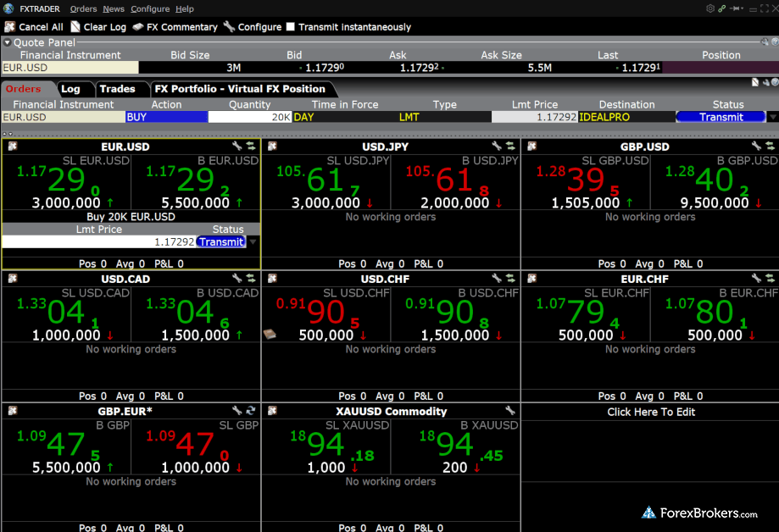Click the 'Click Here To Edit' empty cell
779x532 pixels.
(651, 412)
